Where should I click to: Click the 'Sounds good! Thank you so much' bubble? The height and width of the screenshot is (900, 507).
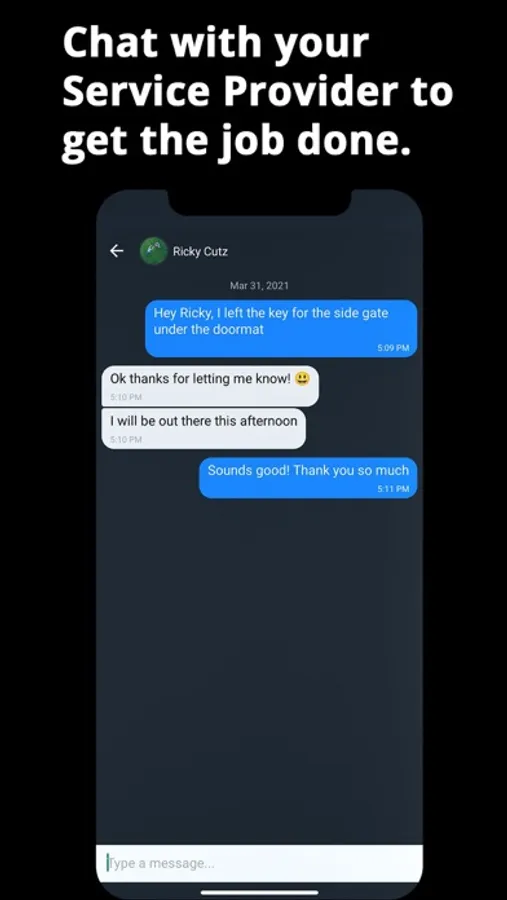(308, 478)
